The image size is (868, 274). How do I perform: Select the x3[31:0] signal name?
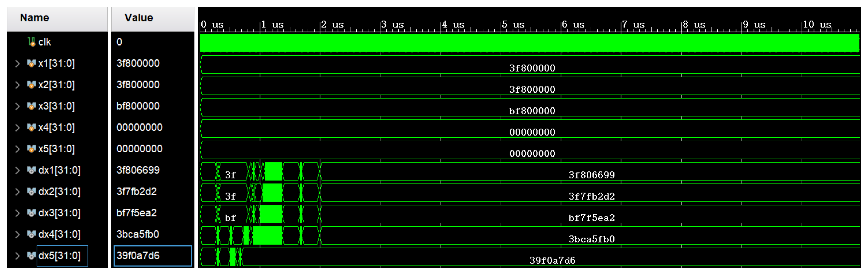56,106
